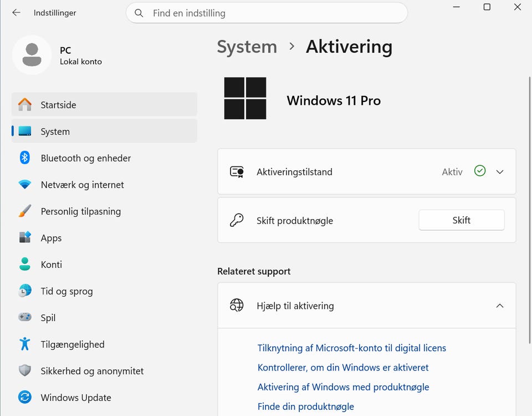Click the PC user avatar icon
This screenshot has height=416, width=532.
pyautogui.click(x=32, y=55)
